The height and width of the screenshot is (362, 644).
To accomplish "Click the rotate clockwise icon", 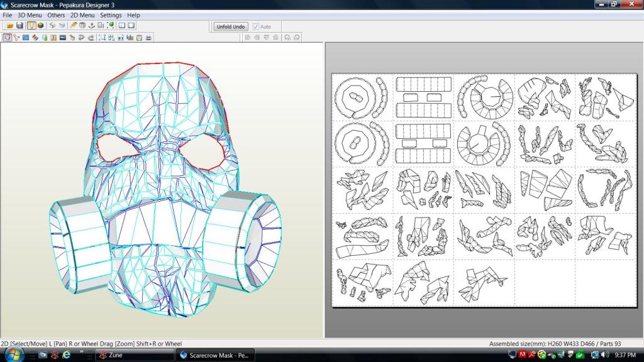I will [297, 38].
